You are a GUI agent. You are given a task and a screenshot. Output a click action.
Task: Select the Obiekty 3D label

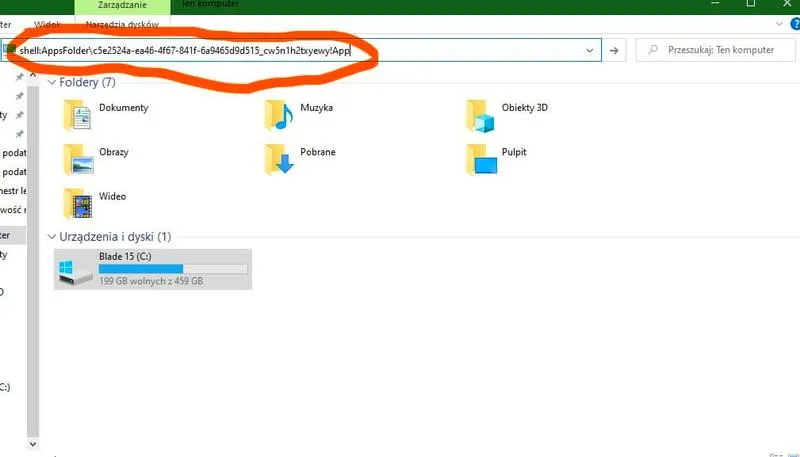tap(524, 108)
